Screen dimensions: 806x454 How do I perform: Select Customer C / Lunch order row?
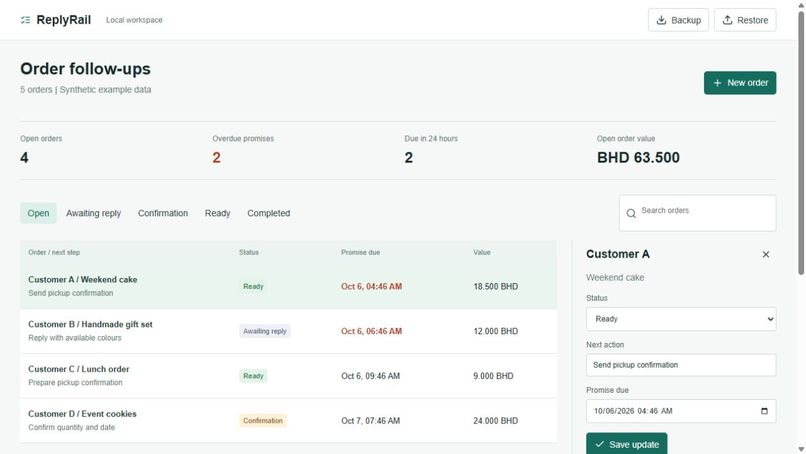(288, 376)
